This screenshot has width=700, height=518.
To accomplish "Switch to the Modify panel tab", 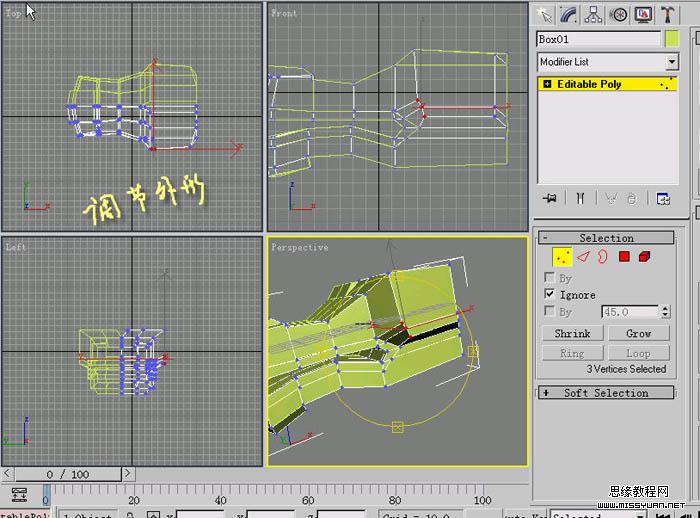I will [569, 15].
